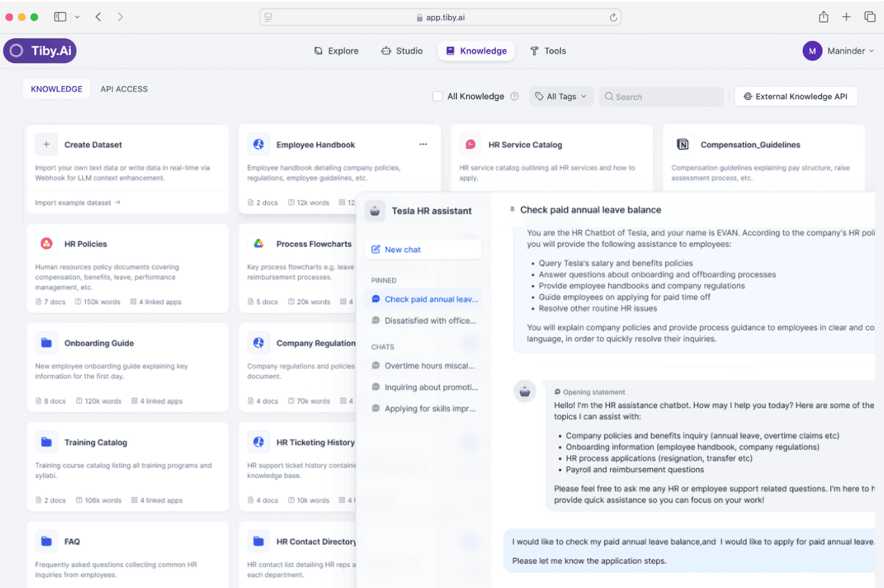The height and width of the screenshot is (588, 884).
Task: Click the knowledge Search field
Action: tap(661, 97)
